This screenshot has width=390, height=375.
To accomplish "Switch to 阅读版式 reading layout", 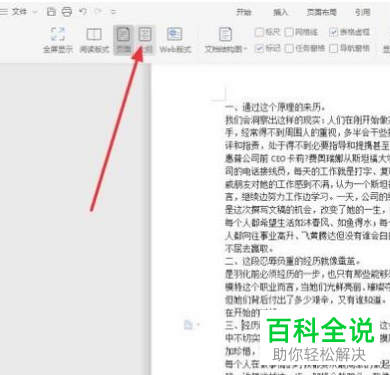I will click(94, 40).
